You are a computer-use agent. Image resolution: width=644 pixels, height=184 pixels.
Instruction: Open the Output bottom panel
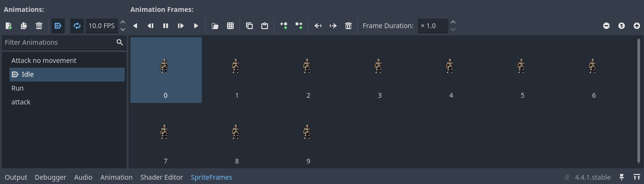16,177
